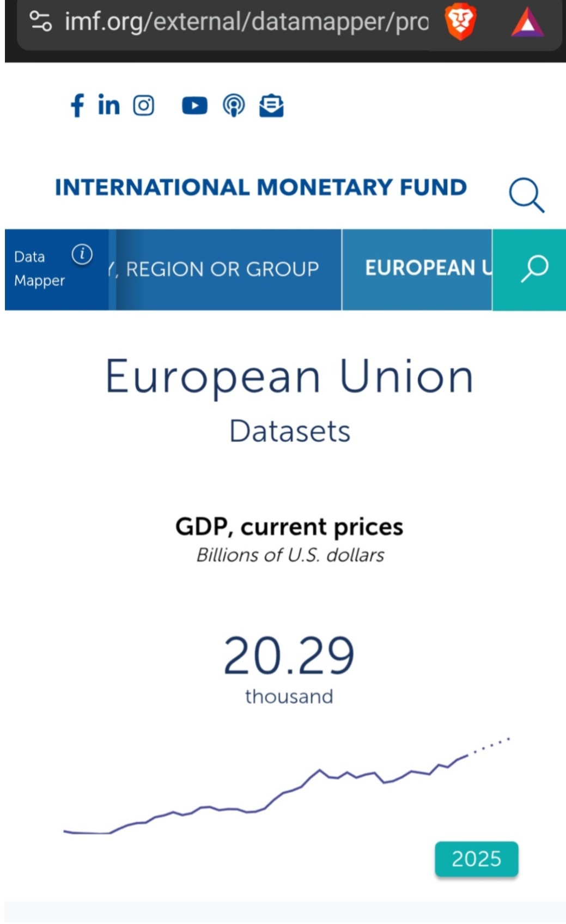Tap the site settings icon in address bar

[40, 22]
